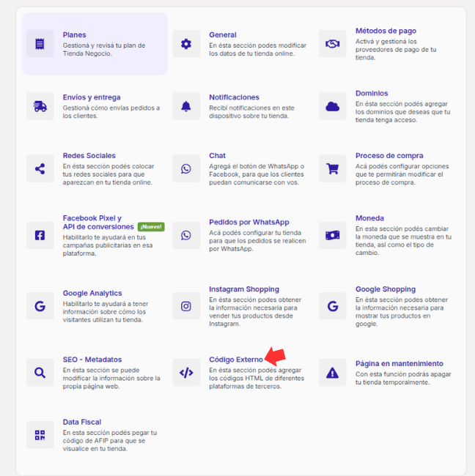Click the Página en mantenimiento warning icon

tap(332, 373)
